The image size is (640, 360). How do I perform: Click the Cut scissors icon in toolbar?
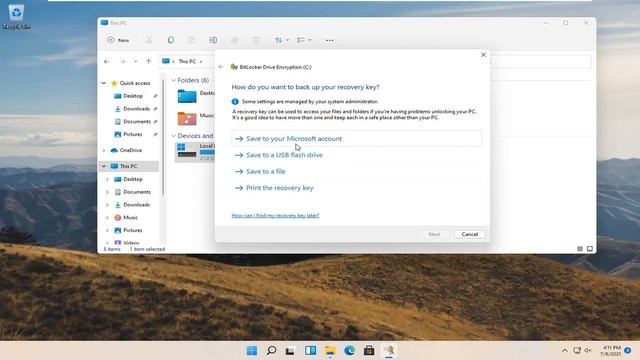click(149, 40)
